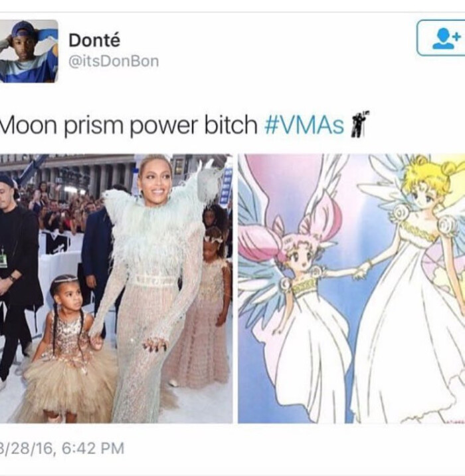Click the clasped hands in the anime image
The width and height of the screenshot is (465, 476).
pyautogui.click(x=361, y=270)
